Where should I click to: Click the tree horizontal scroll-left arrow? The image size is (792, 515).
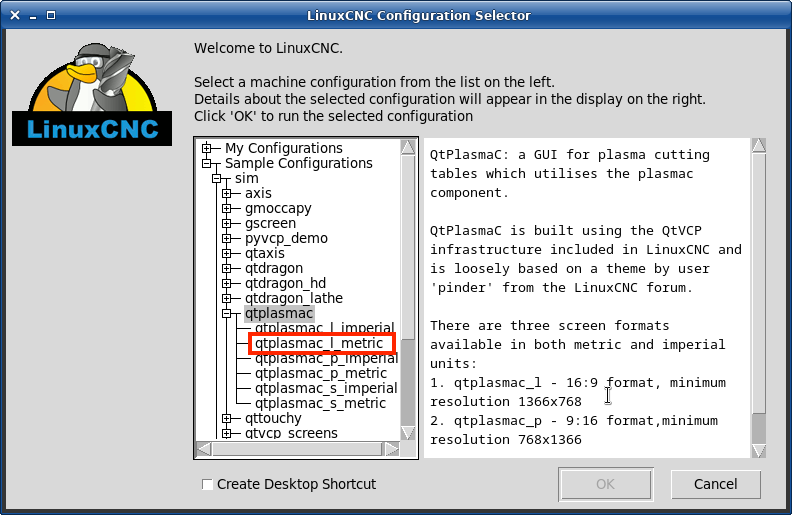(x=204, y=449)
